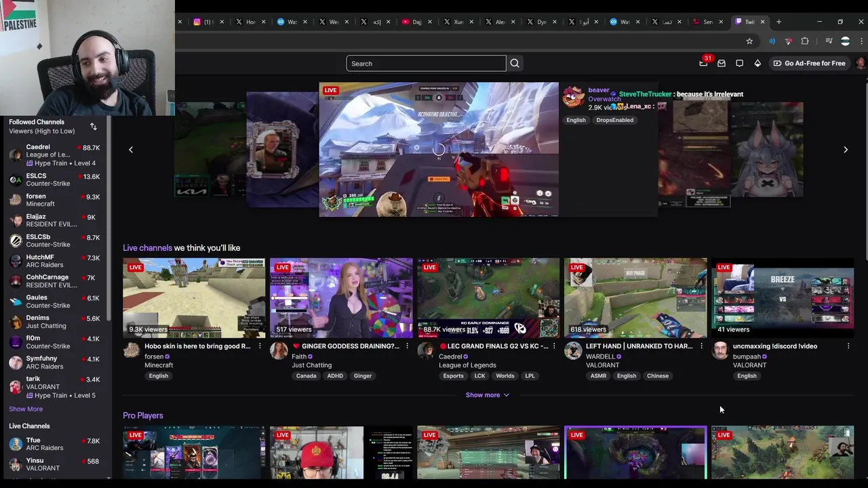Click the Ginger tag on Faith card
Viewport: 868px width, 488px height.
tap(363, 375)
